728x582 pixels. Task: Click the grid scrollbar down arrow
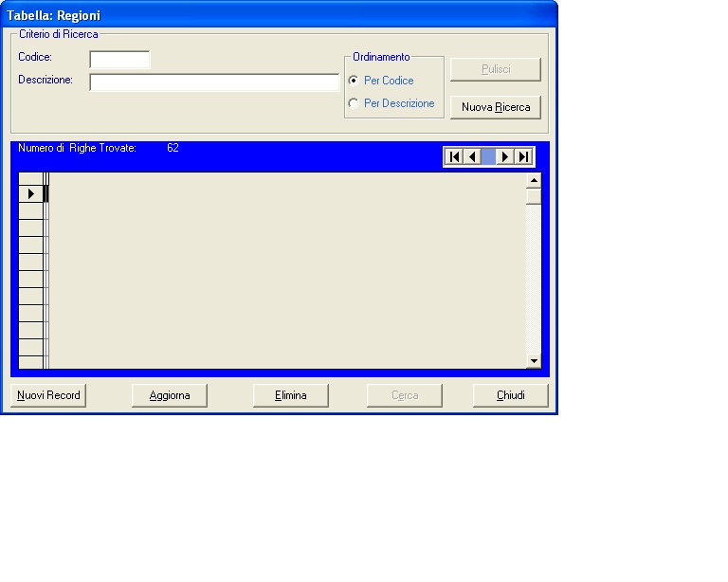click(x=534, y=360)
